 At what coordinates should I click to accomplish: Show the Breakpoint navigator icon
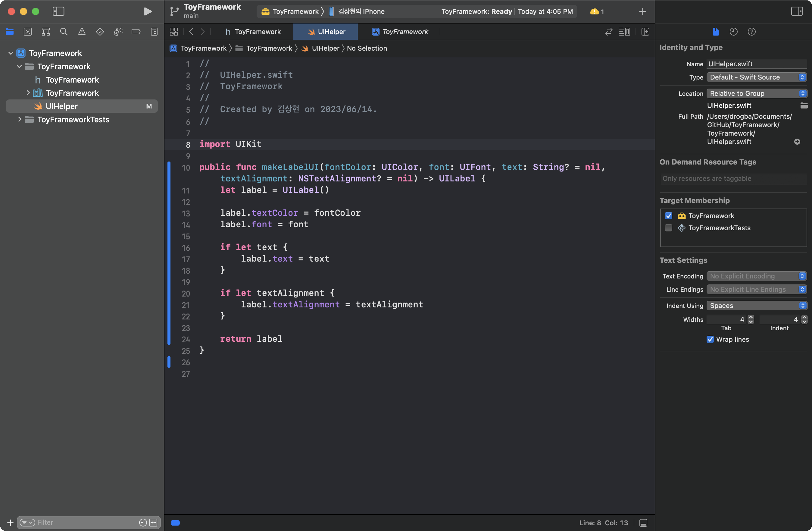tap(136, 32)
